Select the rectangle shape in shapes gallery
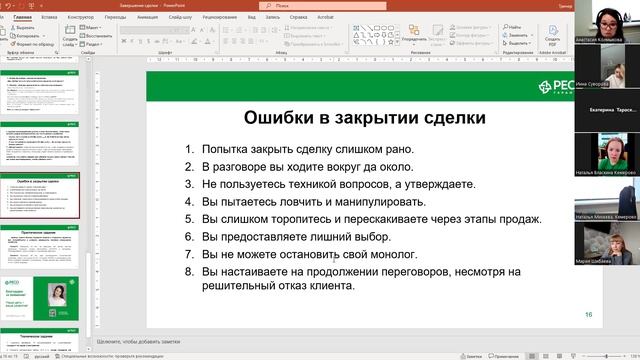This screenshot has width=640, height=360. 377,28
